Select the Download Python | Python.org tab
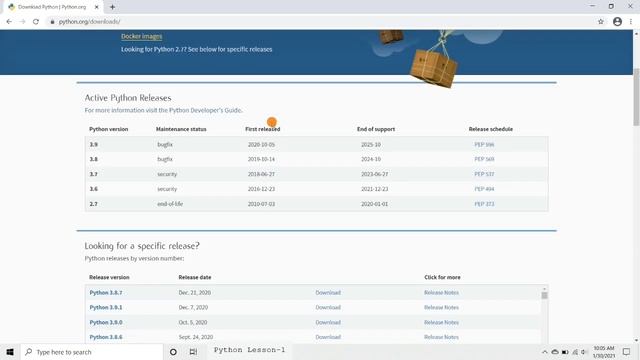Viewport: 640px width, 360px height. (x=52, y=7)
